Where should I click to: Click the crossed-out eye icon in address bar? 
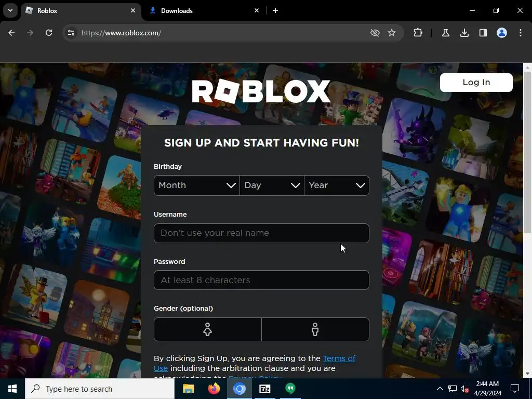pyautogui.click(x=375, y=33)
